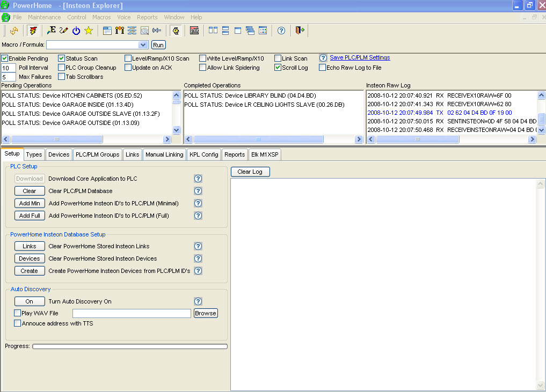Enable the Level/Ramp/X10 Scan checkbox
The image size is (546, 392).
tap(128, 58)
